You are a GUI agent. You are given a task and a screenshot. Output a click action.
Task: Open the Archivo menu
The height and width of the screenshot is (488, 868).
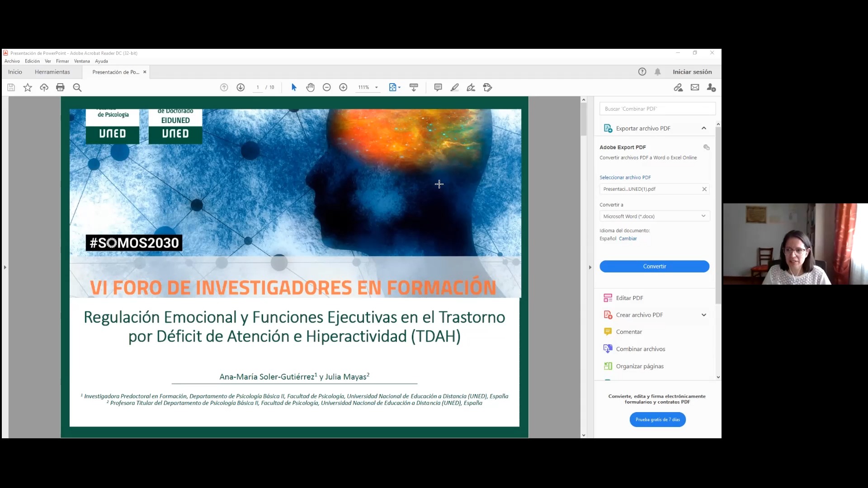click(x=12, y=61)
